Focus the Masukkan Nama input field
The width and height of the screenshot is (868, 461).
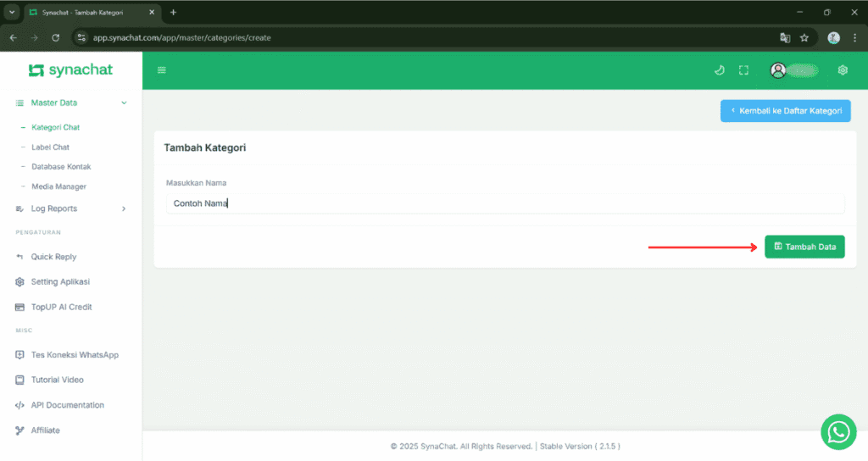(x=505, y=203)
